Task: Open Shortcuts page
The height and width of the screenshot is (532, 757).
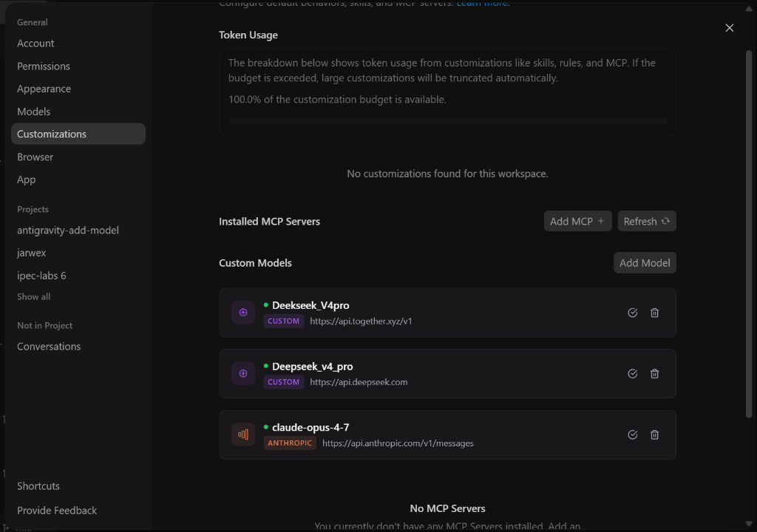Action: [38, 486]
